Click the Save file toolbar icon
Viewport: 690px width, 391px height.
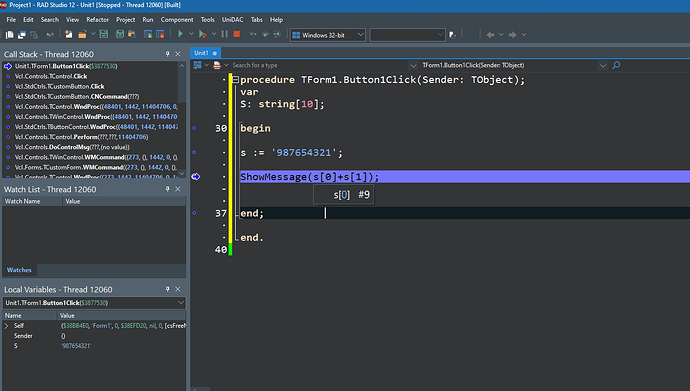(104, 34)
